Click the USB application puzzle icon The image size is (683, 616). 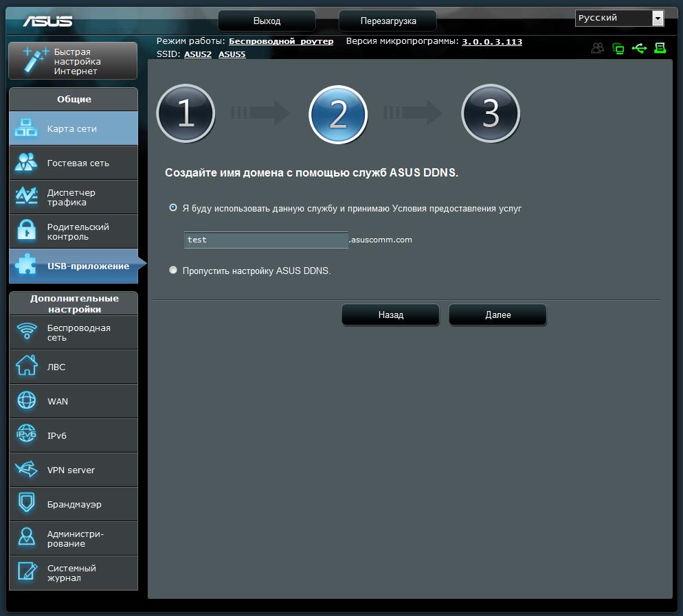pos(26,264)
